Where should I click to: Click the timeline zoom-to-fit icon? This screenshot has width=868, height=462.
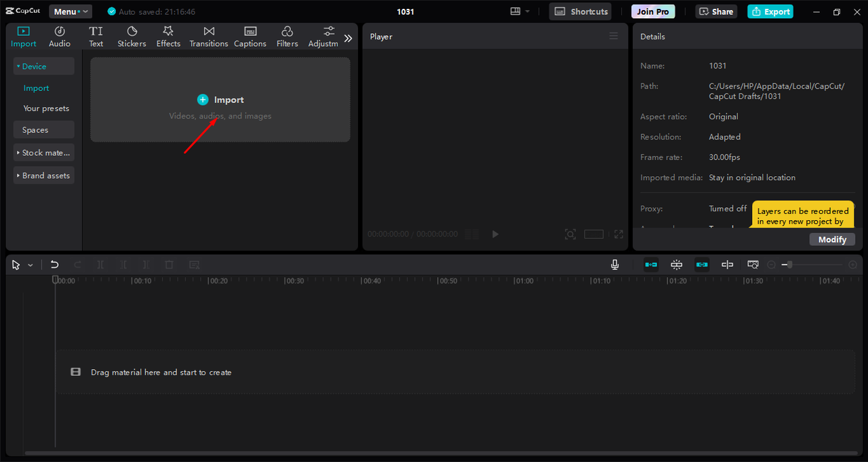click(753, 265)
